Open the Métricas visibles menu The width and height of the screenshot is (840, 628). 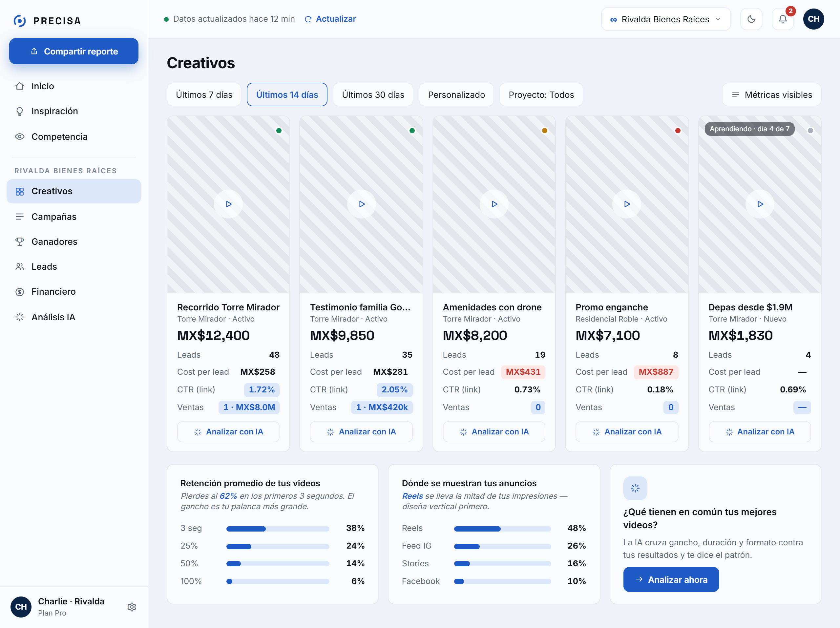771,94
